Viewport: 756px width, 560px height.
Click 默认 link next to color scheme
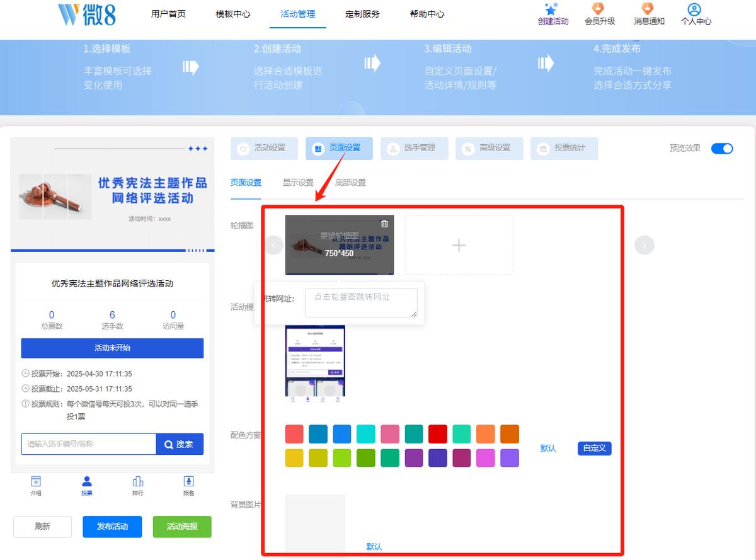548,449
